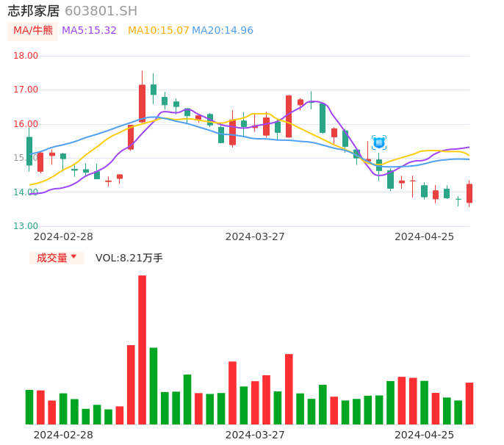Click the MA5:15.32 legend label
504x445 pixels.
[x=89, y=30]
